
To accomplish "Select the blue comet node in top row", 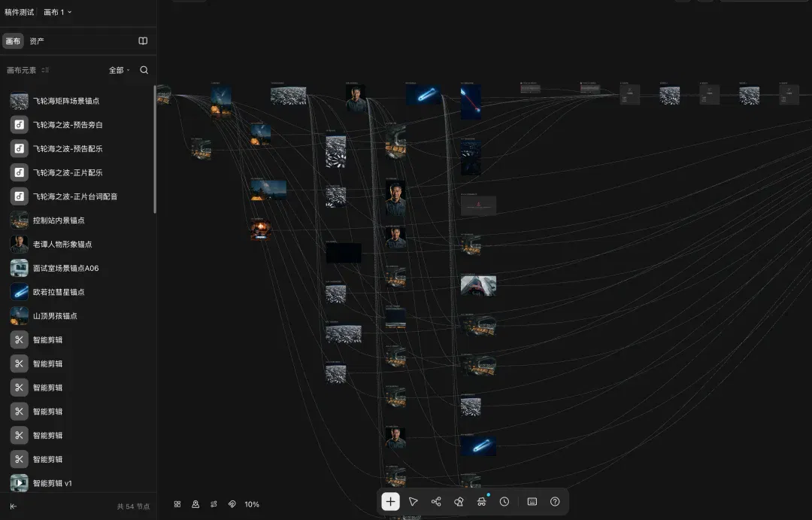I will [x=423, y=95].
